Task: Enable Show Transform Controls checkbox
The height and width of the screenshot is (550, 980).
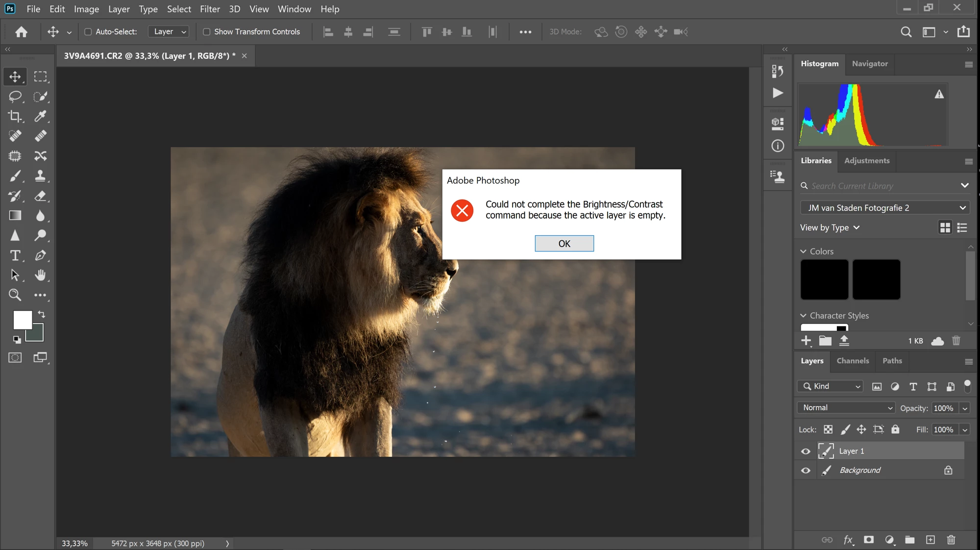Action: tap(207, 32)
